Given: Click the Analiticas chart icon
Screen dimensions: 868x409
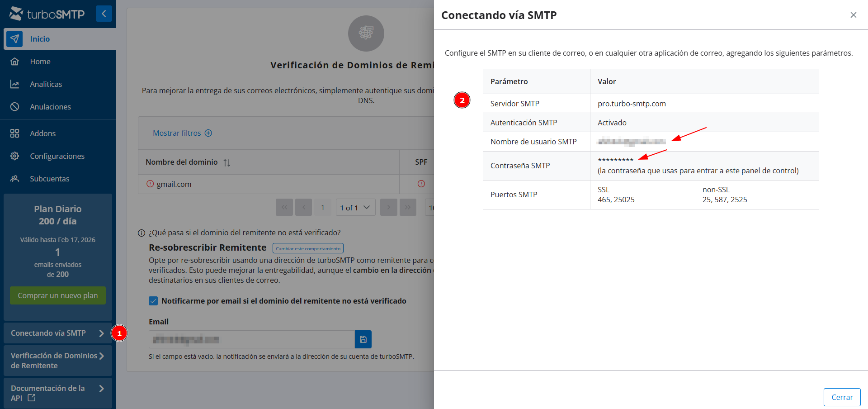Looking at the screenshot, I should click(14, 84).
